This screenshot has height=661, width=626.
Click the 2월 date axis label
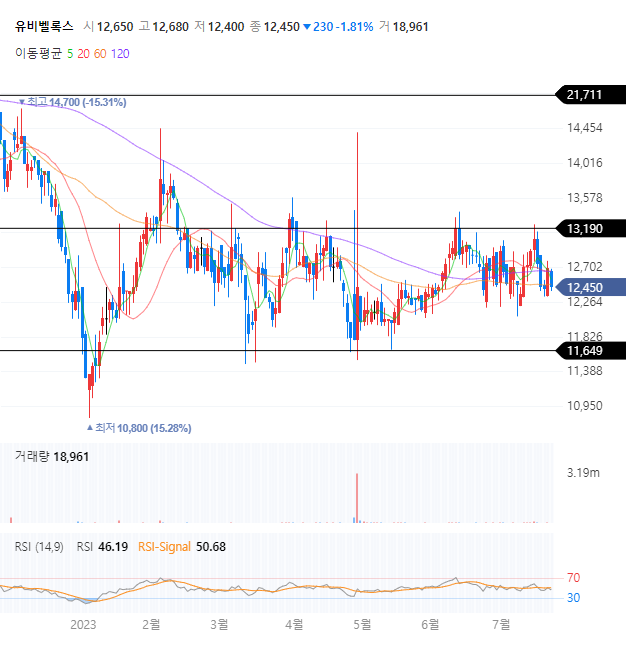click(151, 624)
